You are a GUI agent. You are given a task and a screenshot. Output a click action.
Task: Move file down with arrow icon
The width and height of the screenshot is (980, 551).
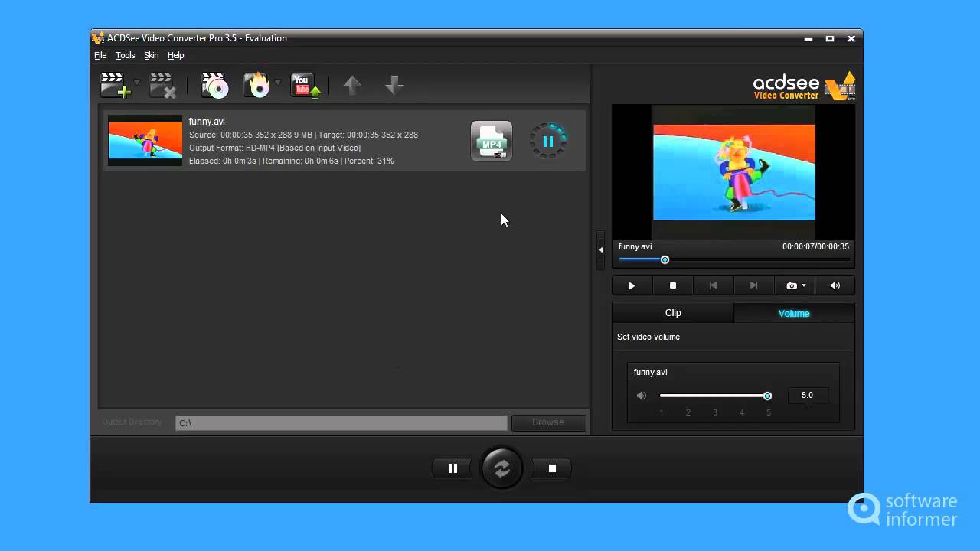[394, 85]
